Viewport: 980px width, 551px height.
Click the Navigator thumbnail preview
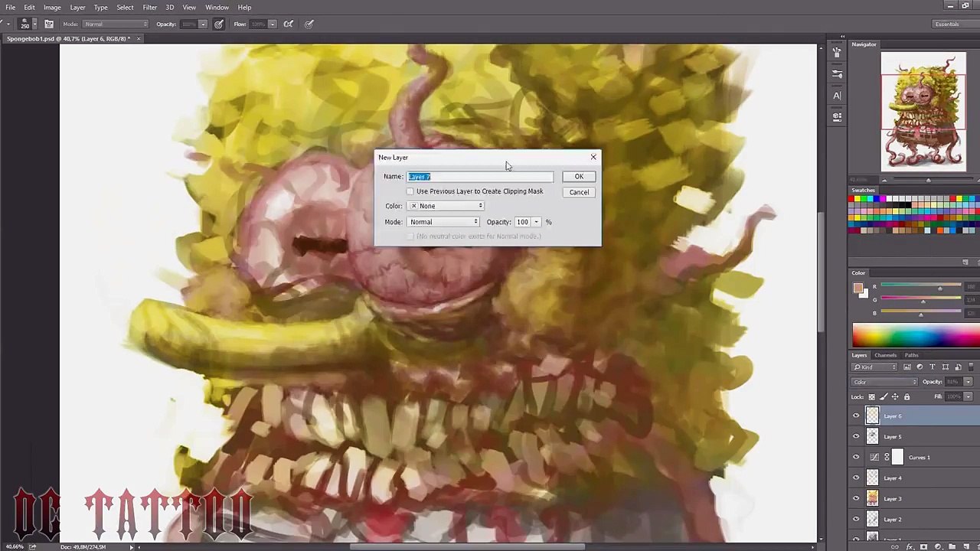[923, 112]
